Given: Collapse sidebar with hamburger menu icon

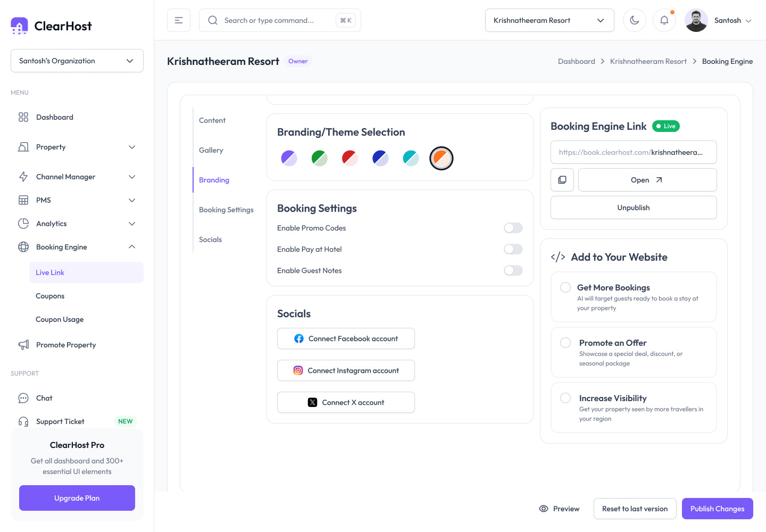Looking at the screenshot, I should (x=179, y=20).
